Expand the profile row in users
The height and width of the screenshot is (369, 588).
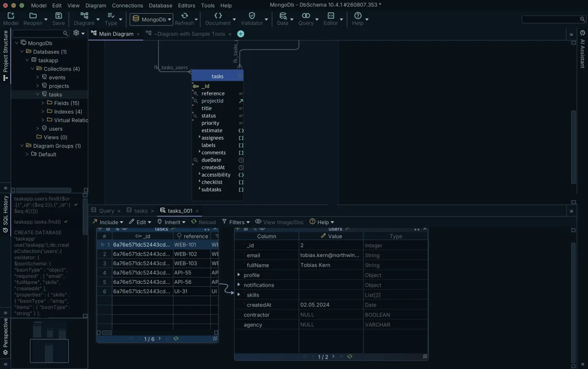coord(239,275)
